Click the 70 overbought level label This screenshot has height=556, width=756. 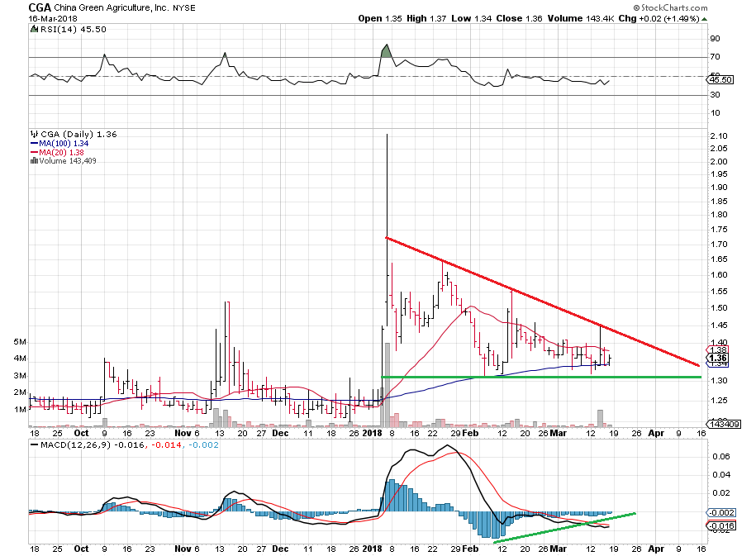[715, 57]
